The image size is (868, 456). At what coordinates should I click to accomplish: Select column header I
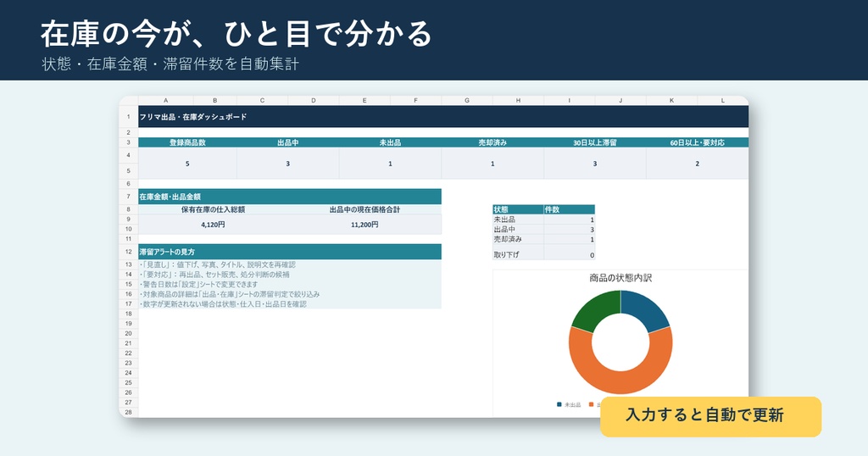(570, 100)
